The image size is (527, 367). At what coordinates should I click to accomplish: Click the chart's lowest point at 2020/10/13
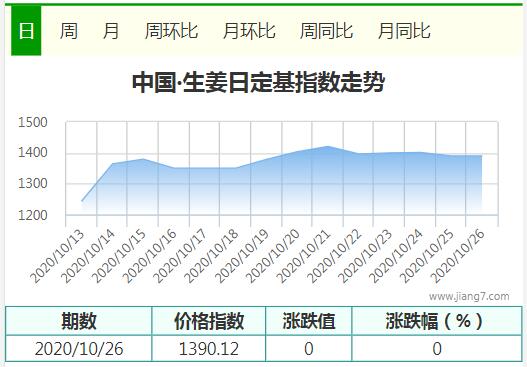pyautogui.click(x=82, y=201)
